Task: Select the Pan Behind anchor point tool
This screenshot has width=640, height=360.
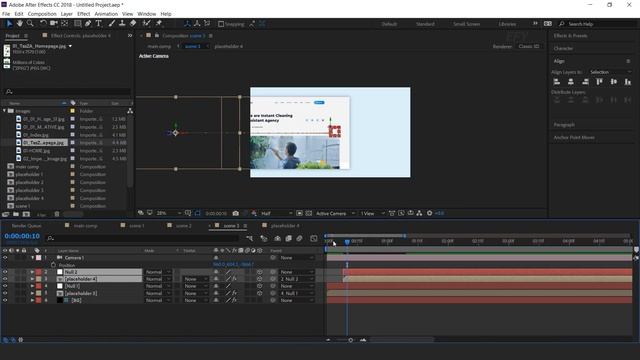Action: click(64, 24)
